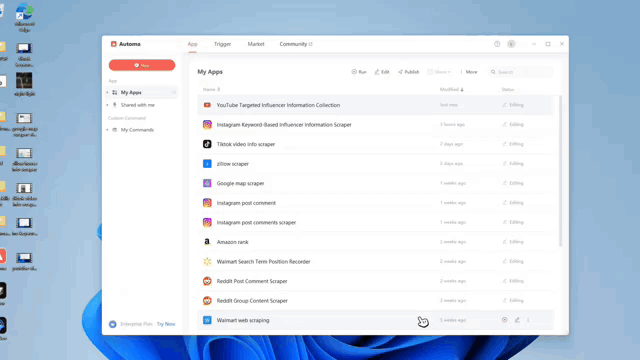Screen dimensions: 640x360
Task: Expand the Shared with me arrow
Action: pyautogui.click(x=107, y=105)
